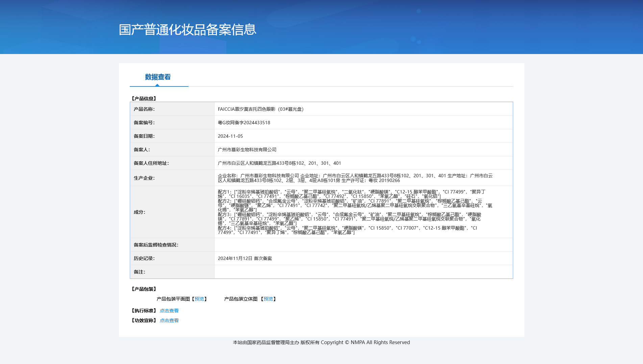Screen dimensions: 643x364
Task: Click the 功效宣称 label
Action: click(x=144, y=320)
